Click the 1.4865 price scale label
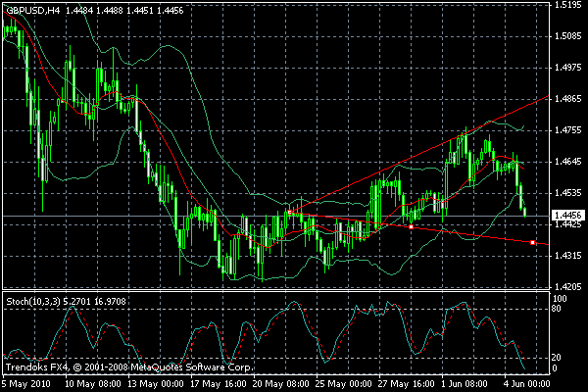 tap(567, 99)
